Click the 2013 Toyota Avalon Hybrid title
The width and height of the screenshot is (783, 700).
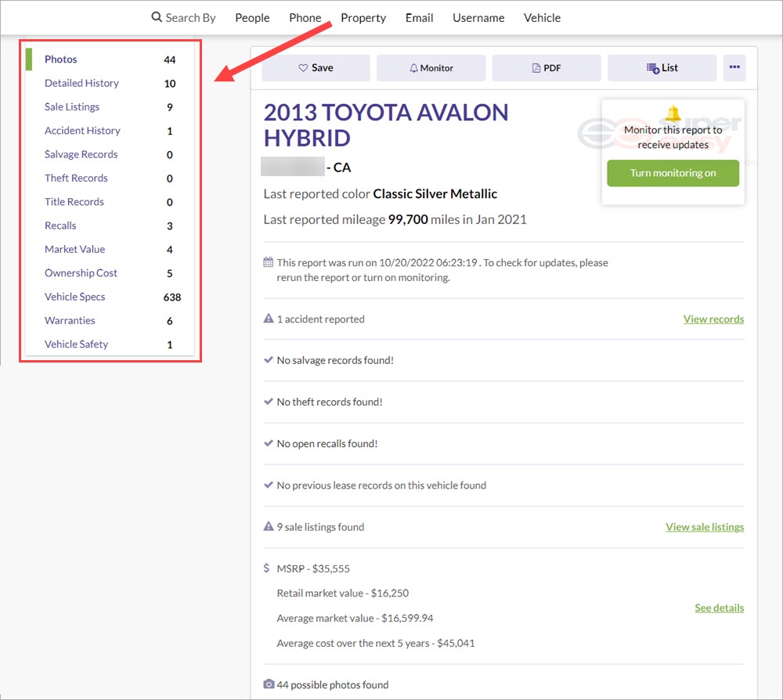pos(385,124)
